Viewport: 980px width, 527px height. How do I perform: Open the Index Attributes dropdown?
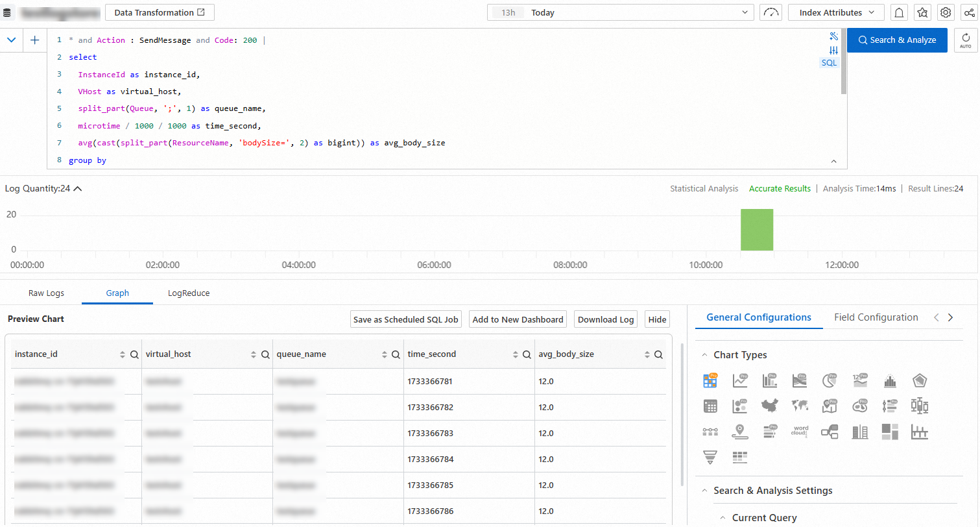[x=836, y=12]
